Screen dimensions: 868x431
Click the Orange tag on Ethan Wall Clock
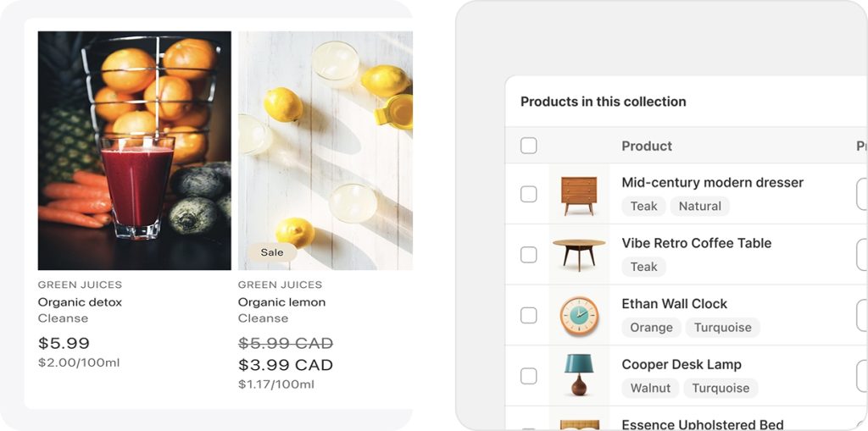651,328
